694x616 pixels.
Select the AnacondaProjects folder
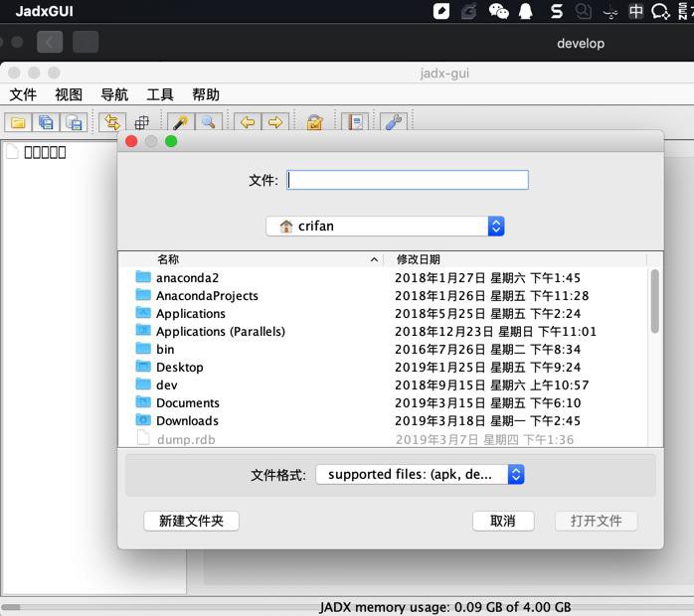click(x=383, y=295)
